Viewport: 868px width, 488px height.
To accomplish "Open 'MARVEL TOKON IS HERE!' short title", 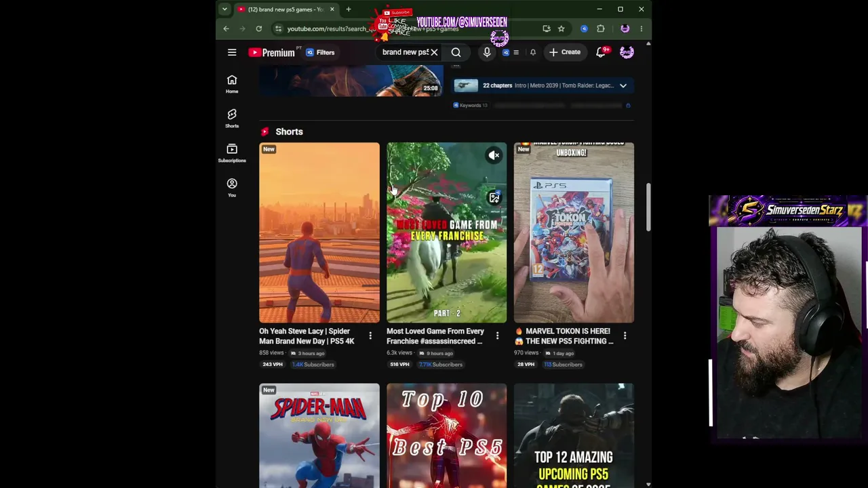I will coord(564,336).
